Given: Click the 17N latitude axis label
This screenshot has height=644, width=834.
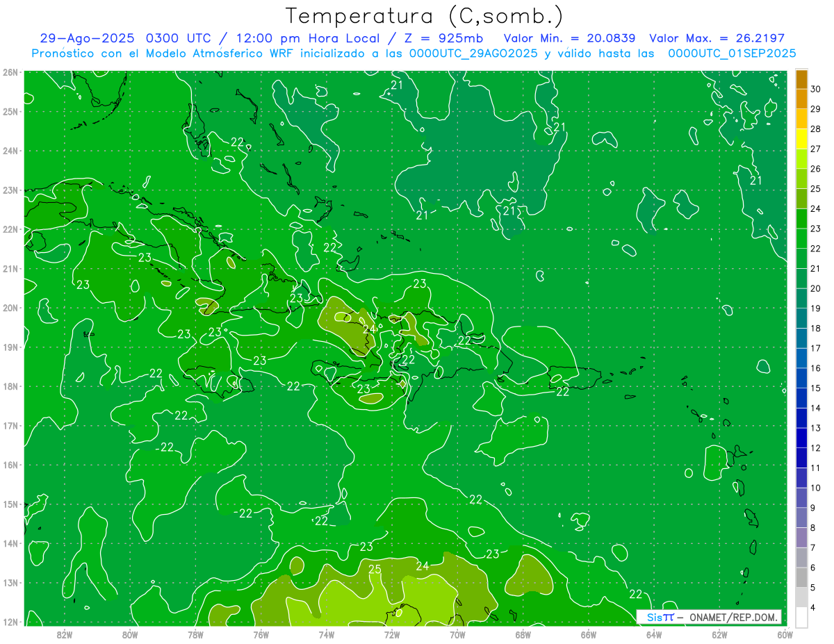Looking at the screenshot, I should coord(12,425).
